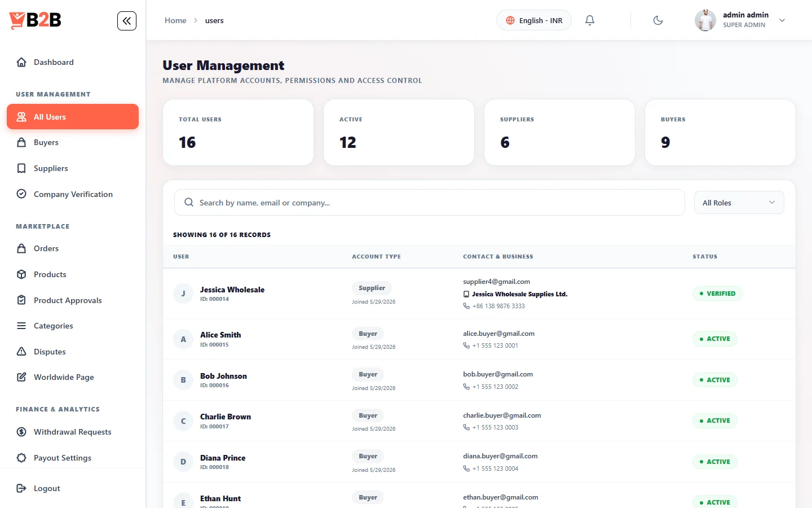The height and width of the screenshot is (508, 812).
Task: Click Bob Johnson's ACTIVE status badge
Action: [x=714, y=380]
